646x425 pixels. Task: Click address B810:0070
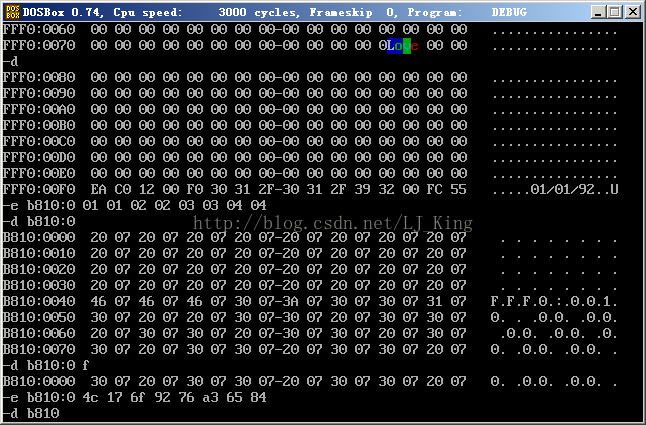(39, 349)
